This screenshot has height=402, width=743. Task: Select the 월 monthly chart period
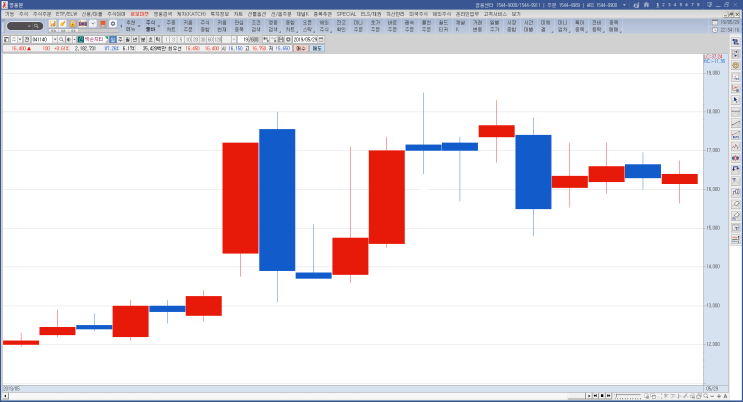127,39
